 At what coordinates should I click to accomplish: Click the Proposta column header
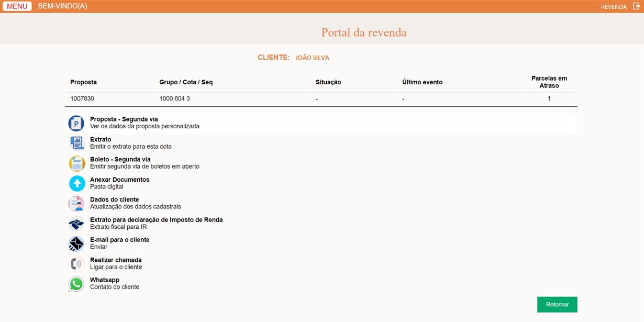pos(83,82)
